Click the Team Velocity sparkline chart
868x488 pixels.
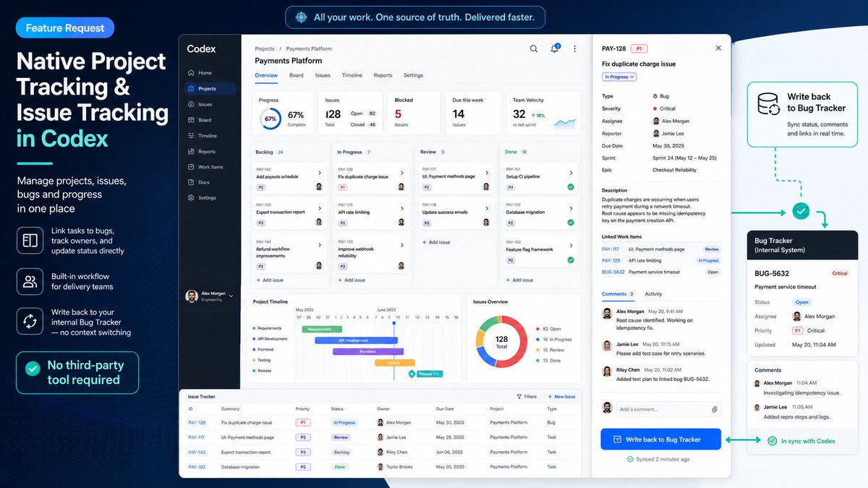pos(564,123)
